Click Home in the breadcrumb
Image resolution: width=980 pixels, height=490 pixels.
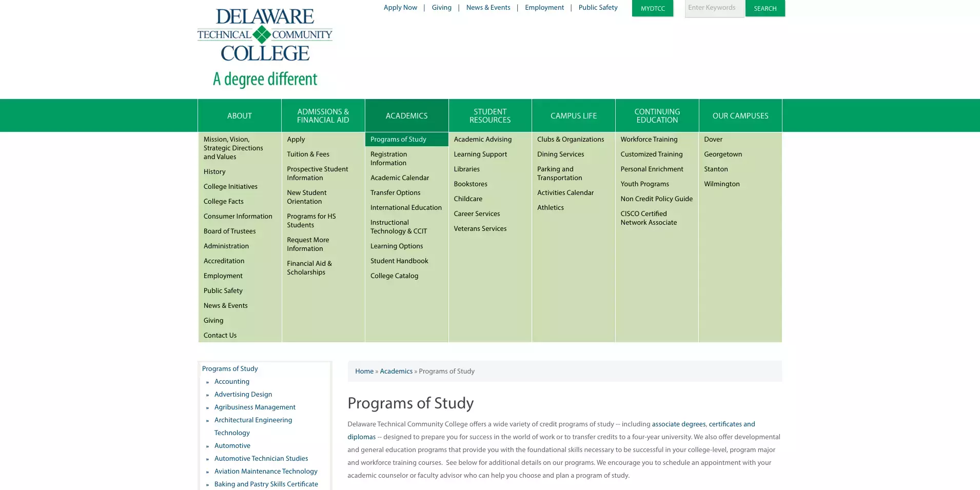tap(364, 371)
